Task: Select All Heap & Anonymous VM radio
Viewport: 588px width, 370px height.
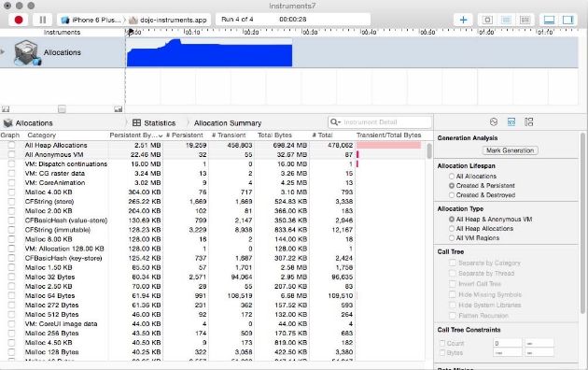Action: point(452,220)
